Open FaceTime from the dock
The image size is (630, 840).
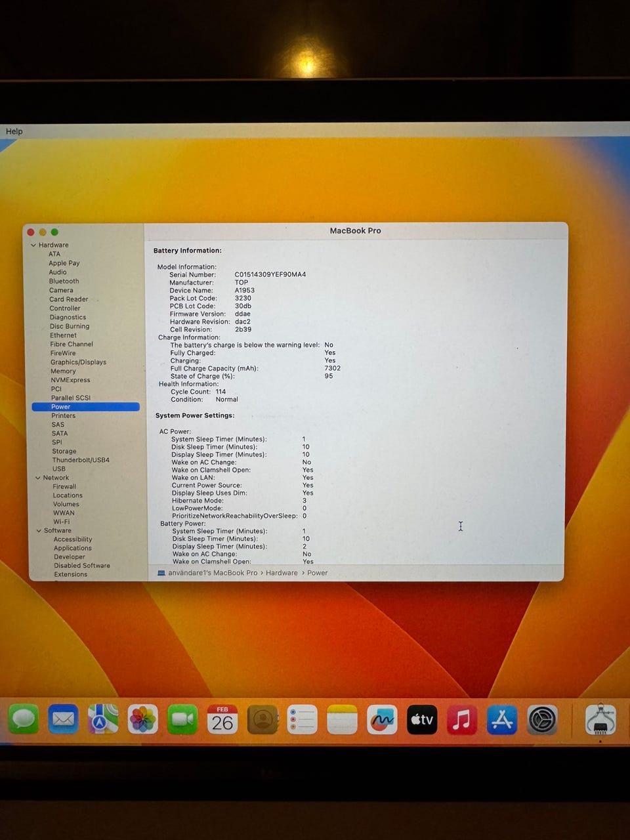coord(182,719)
